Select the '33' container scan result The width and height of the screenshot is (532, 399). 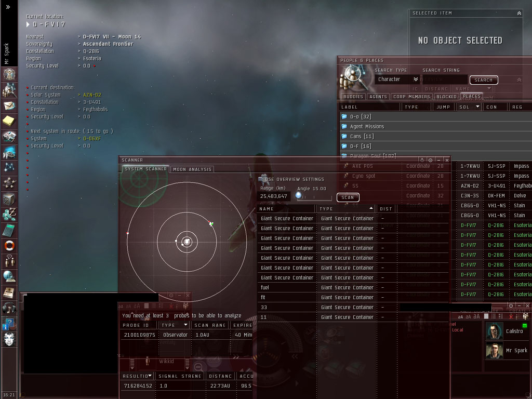point(353,308)
